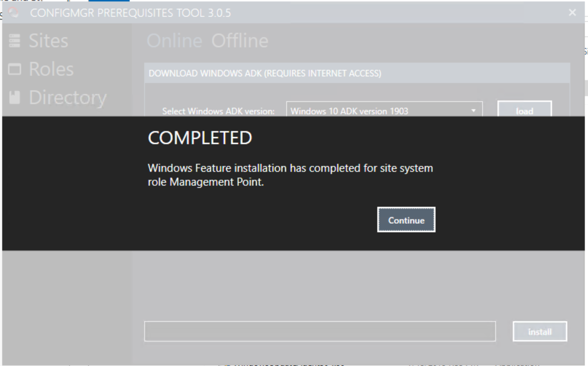The height and width of the screenshot is (366, 588).
Task: Click the Select Windows ADK version label
Action: point(218,111)
